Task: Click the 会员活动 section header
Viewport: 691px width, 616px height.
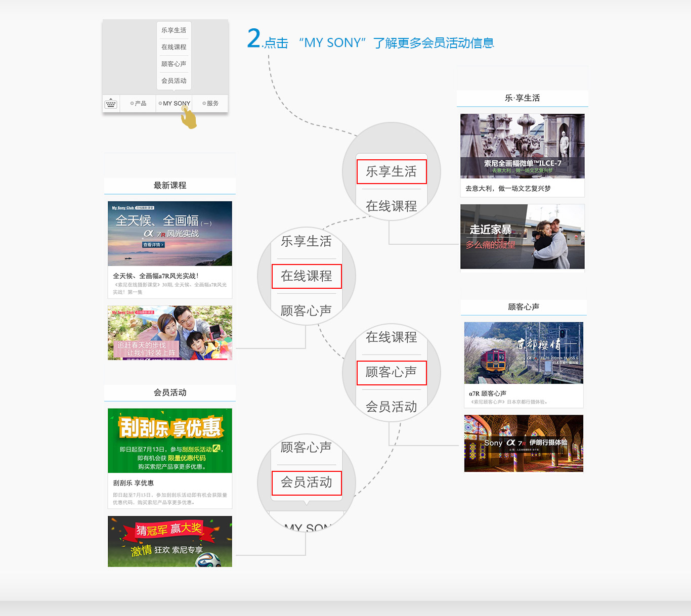Action: 170,393
